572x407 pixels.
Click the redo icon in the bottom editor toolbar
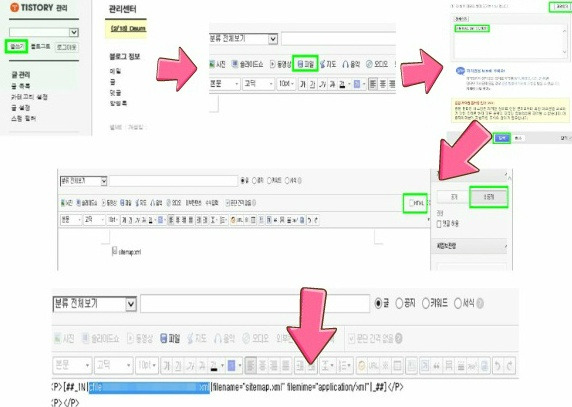tap(509, 365)
